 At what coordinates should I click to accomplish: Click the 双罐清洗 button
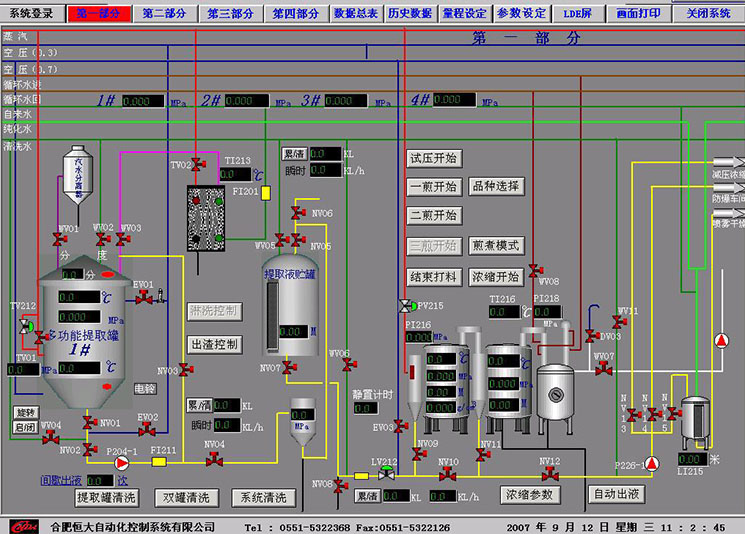pyautogui.click(x=187, y=497)
